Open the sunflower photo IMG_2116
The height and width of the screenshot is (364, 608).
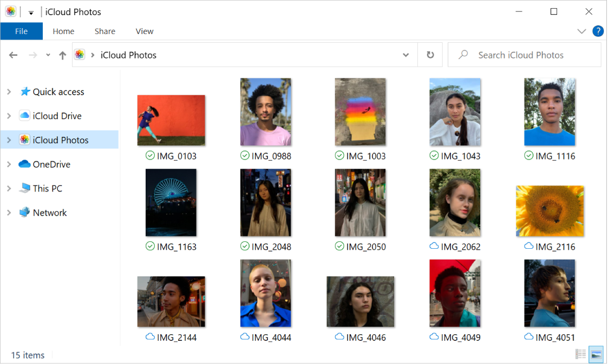[x=550, y=211]
